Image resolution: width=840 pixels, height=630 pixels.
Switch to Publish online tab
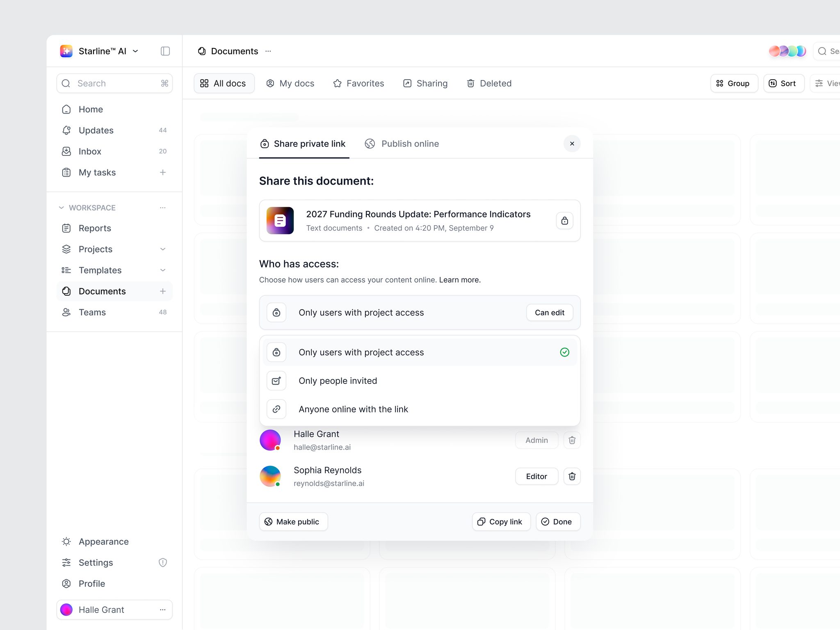click(x=402, y=144)
